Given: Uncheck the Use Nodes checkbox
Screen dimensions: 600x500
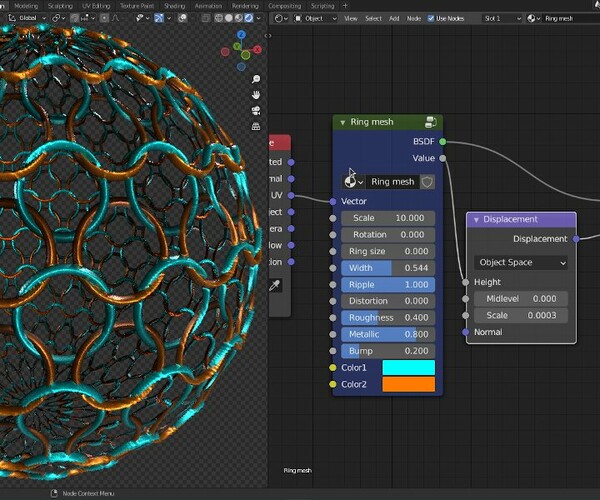Looking at the screenshot, I should pyautogui.click(x=431, y=18).
